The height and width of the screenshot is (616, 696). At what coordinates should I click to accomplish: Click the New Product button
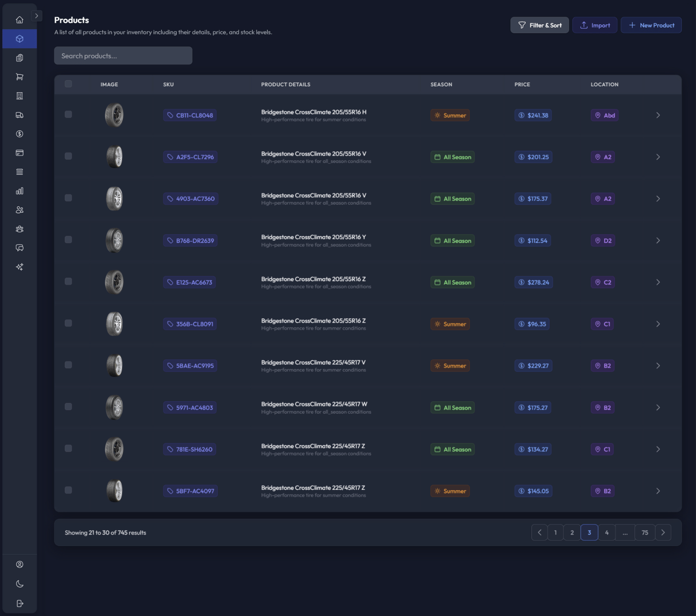pos(651,25)
